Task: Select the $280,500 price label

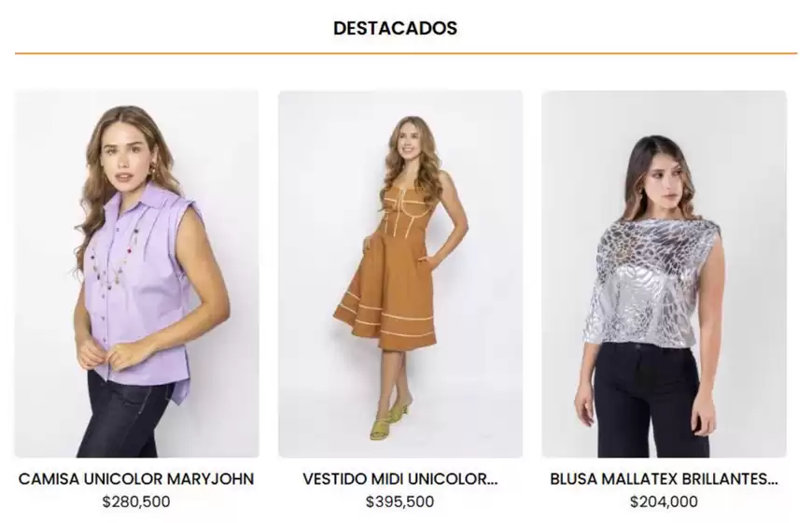Action: (x=136, y=502)
